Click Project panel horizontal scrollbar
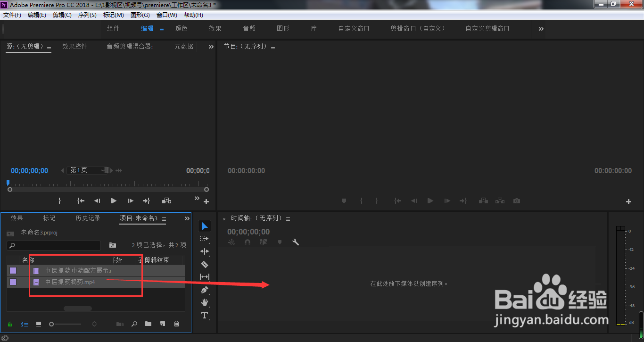644x342 pixels. (78, 309)
